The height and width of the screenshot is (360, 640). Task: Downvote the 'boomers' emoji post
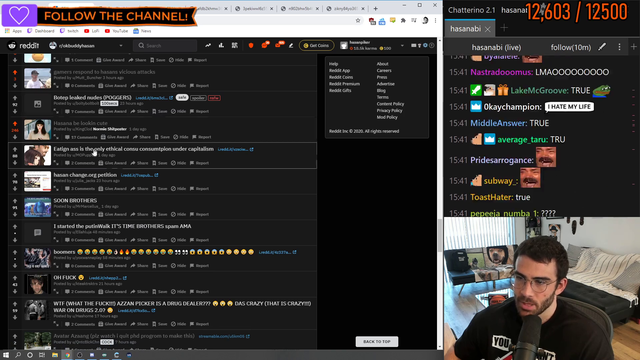pyautogui.click(x=15, y=266)
